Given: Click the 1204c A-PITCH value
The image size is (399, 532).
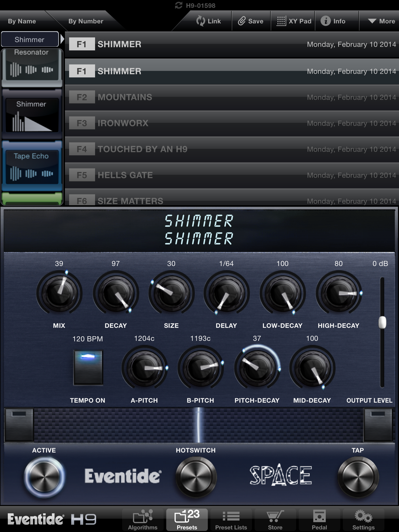Looking at the screenshot, I should click(x=144, y=338).
